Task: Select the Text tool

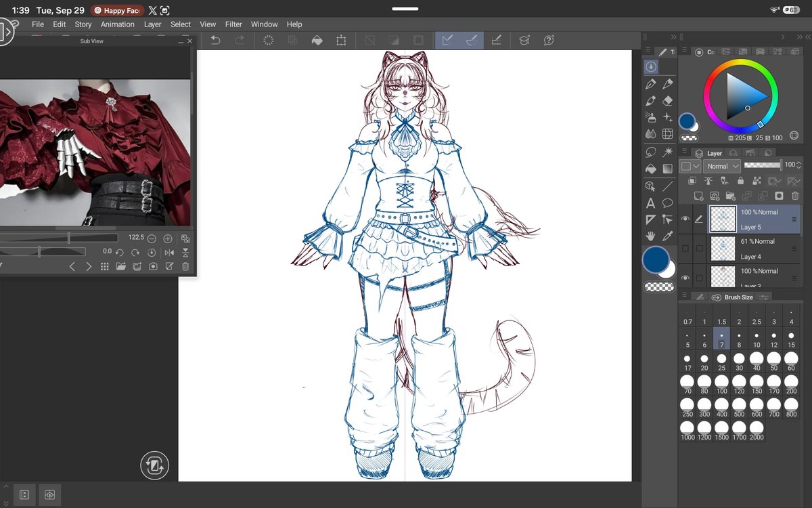Action: pos(651,203)
